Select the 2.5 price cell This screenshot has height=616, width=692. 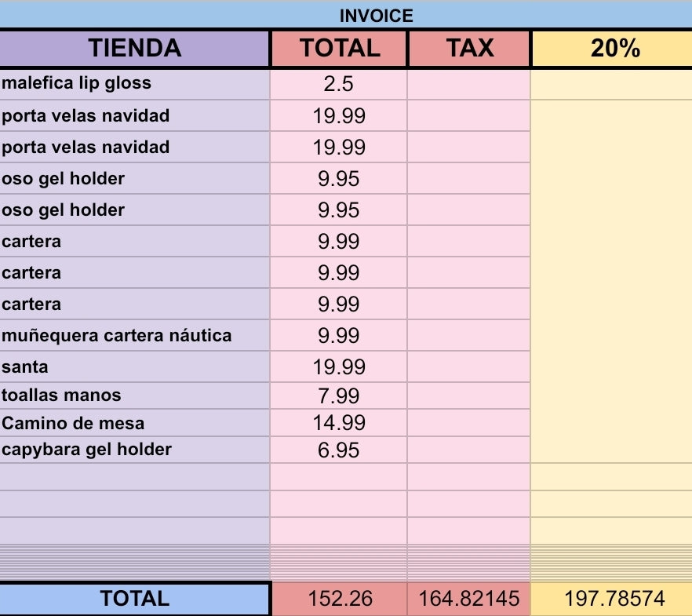[339, 84]
